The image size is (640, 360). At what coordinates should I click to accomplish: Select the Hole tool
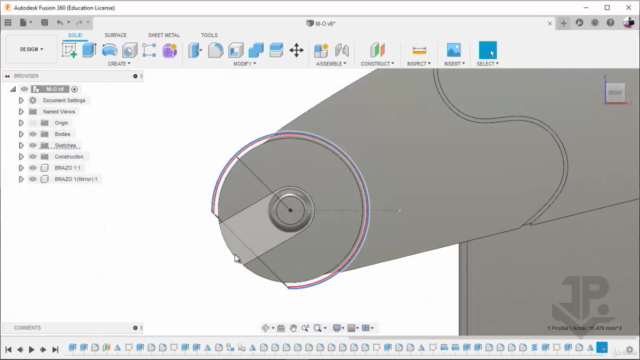129,50
